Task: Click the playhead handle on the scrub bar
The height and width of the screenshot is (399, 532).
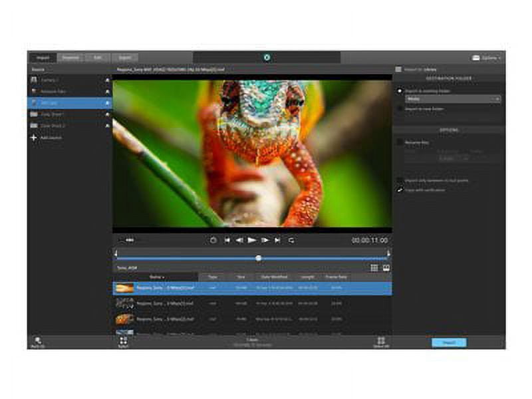Action: tap(259, 258)
